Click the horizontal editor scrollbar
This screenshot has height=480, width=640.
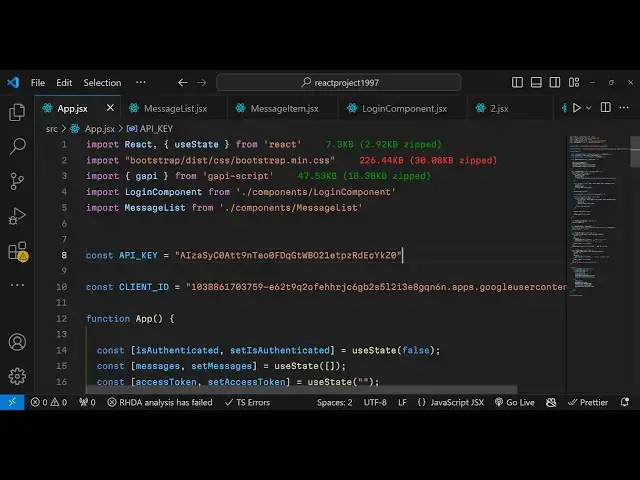point(301,389)
